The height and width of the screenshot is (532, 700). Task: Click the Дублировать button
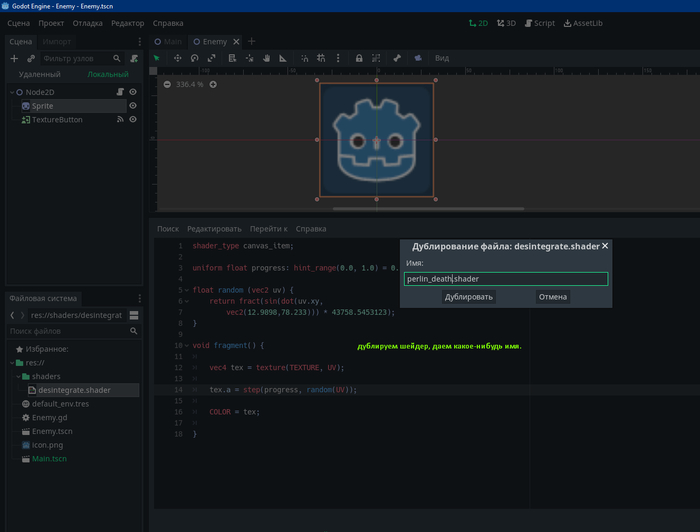[x=469, y=297]
